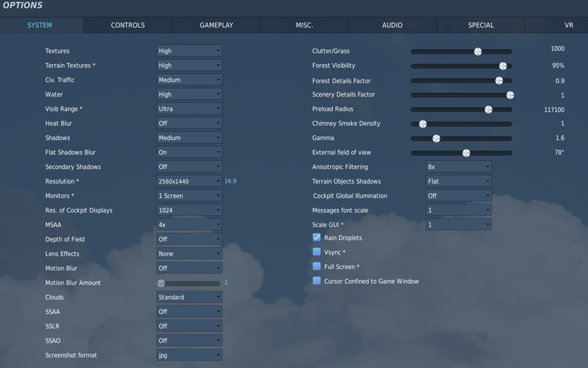Open the Secondary Shadows dropdown
This screenshot has height=368, width=588.
coord(189,167)
